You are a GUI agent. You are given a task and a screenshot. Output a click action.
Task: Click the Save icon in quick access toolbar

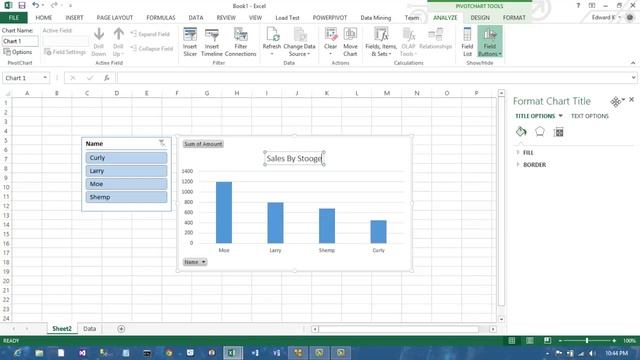click(22, 5)
